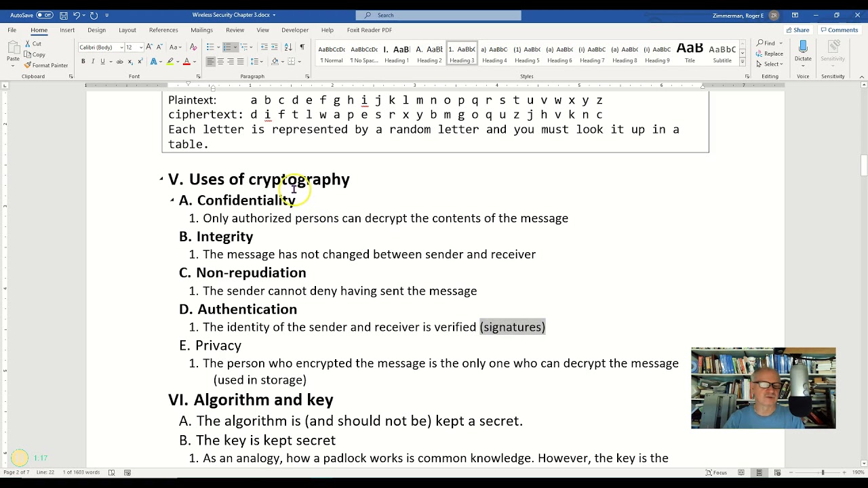Viewport: 868px width, 488px height.
Task: Click the word count in status bar
Action: [81, 472]
